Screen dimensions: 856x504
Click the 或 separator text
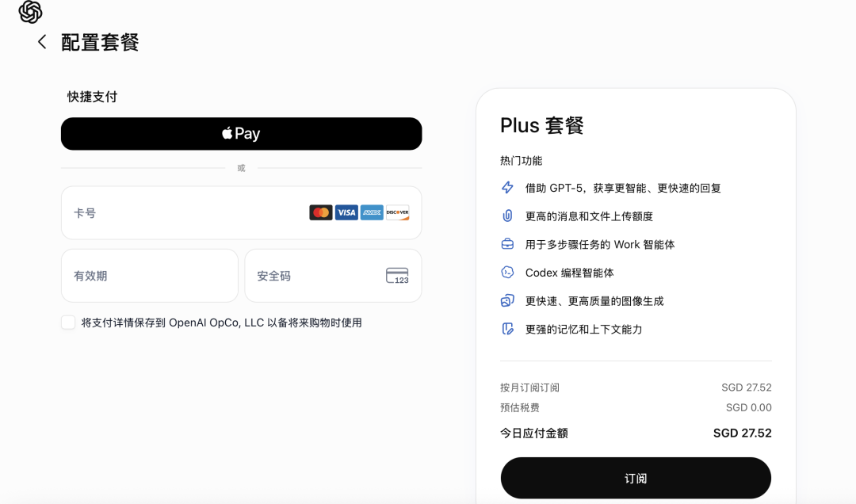[x=241, y=168]
